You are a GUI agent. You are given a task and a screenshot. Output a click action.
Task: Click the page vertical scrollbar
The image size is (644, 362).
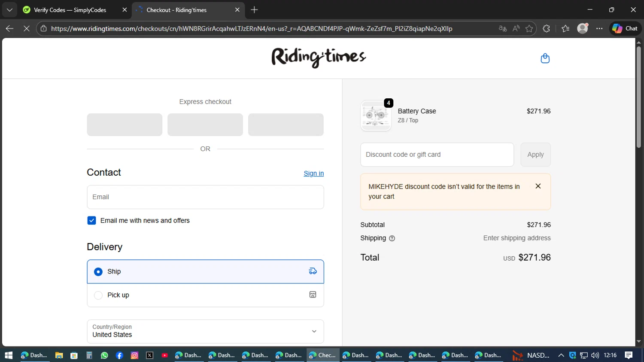click(x=639, y=97)
